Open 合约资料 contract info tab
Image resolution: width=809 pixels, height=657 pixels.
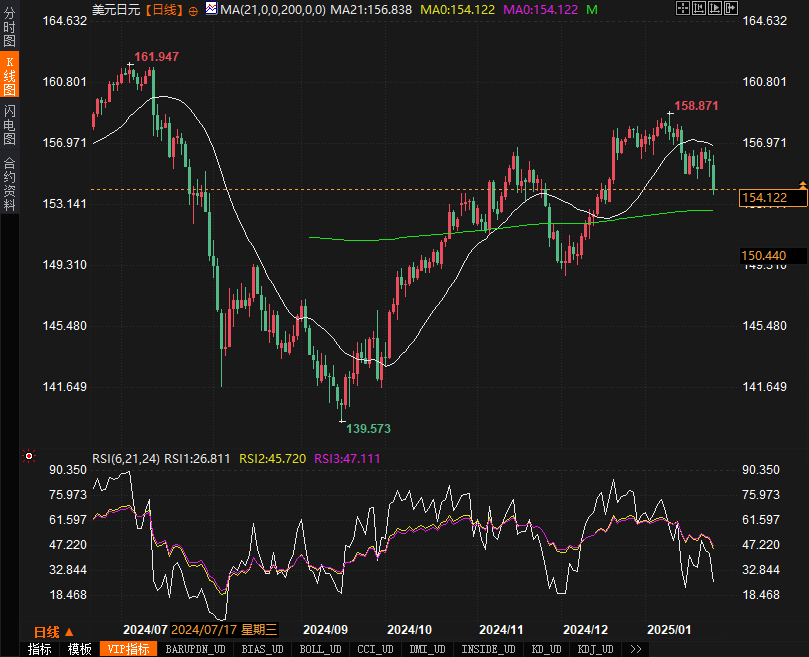point(9,183)
